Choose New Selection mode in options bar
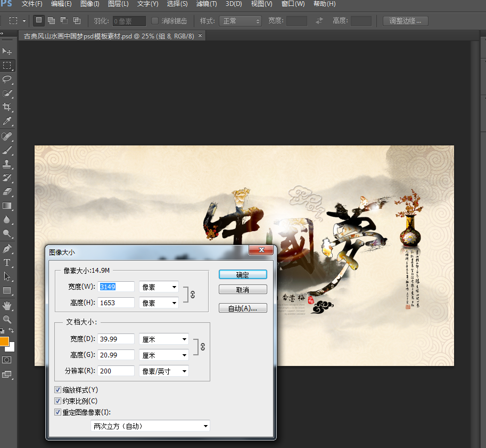Viewport: 486px width, 448px height. coord(39,20)
